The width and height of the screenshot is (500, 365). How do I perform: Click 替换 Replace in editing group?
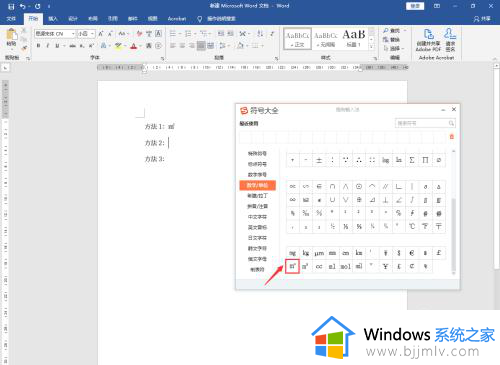coord(392,39)
